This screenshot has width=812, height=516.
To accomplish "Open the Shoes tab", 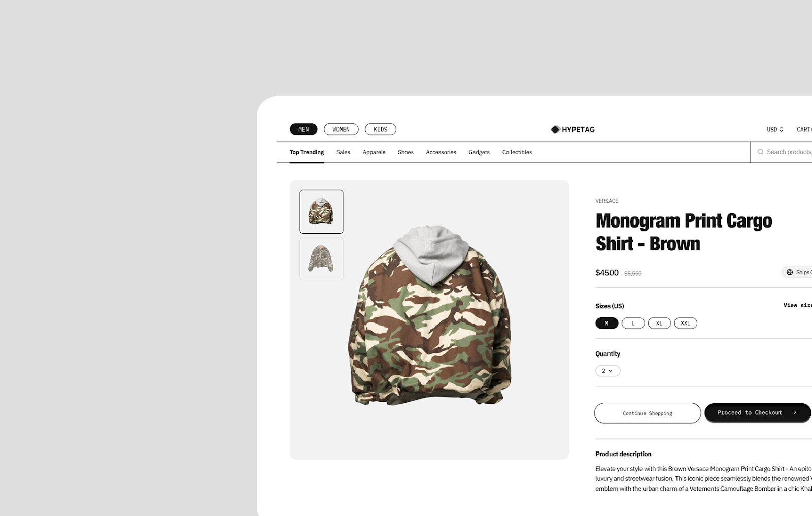I will [x=405, y=152].
